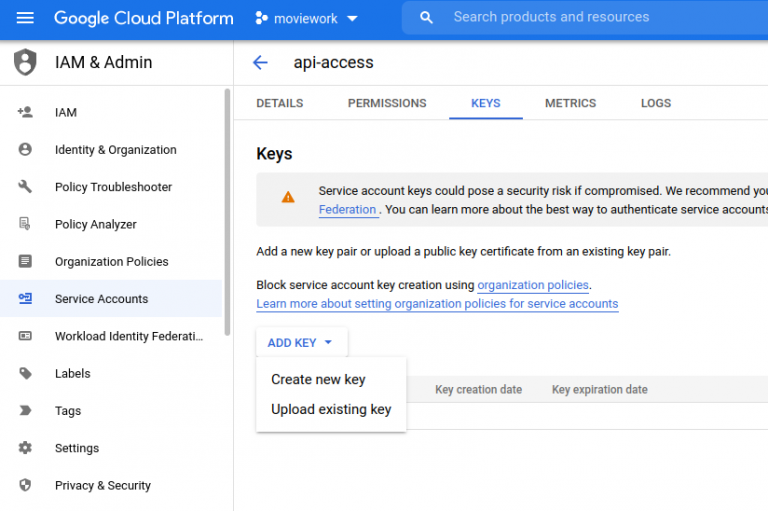768x511 pixels.
Task: Focus the Search products and resources field
Action: (x=586, y=17)
